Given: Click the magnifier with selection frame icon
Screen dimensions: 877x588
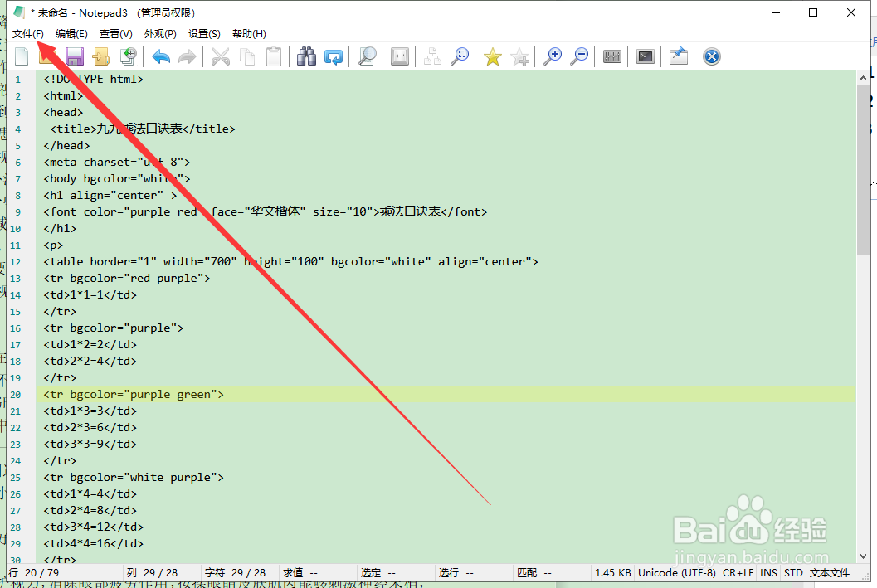Looking at the screenshot, I should (x=460, y=56).
